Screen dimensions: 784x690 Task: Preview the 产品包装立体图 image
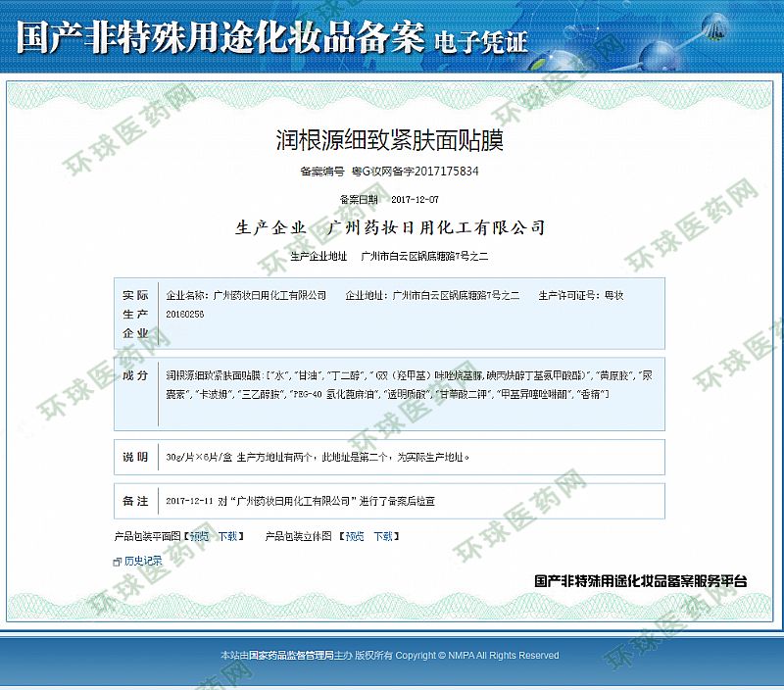click(x=355, y=536)
